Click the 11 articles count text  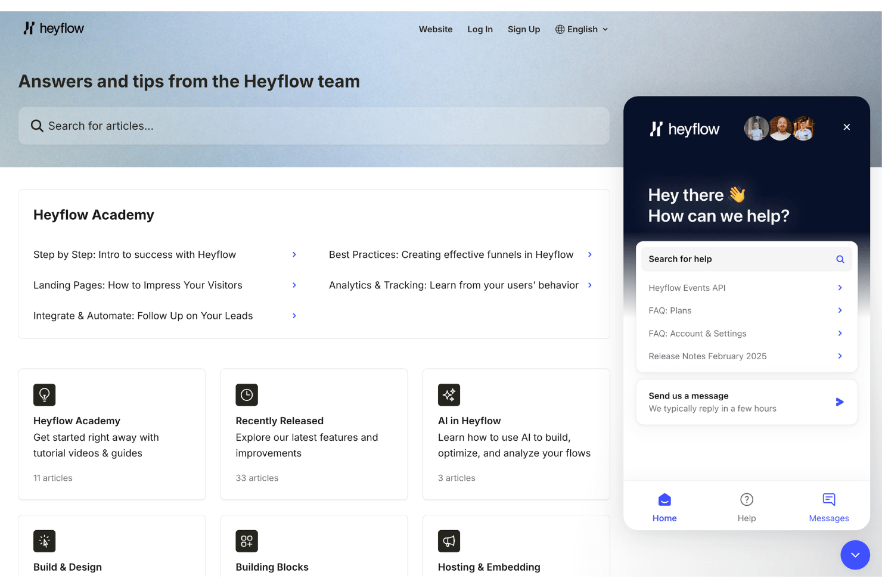coord(53,478)
